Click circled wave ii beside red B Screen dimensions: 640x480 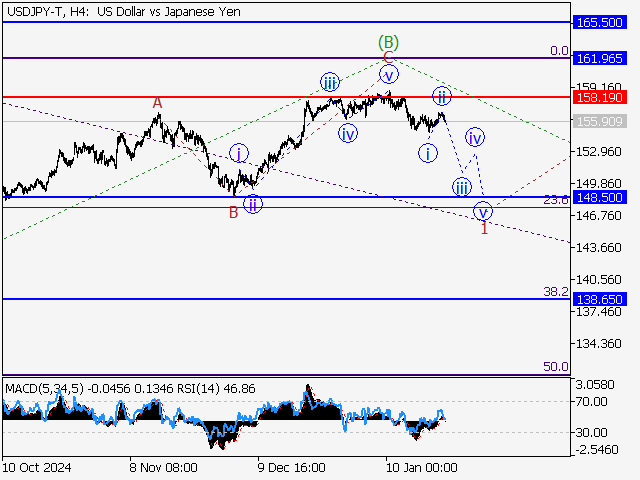coord(254,205)
